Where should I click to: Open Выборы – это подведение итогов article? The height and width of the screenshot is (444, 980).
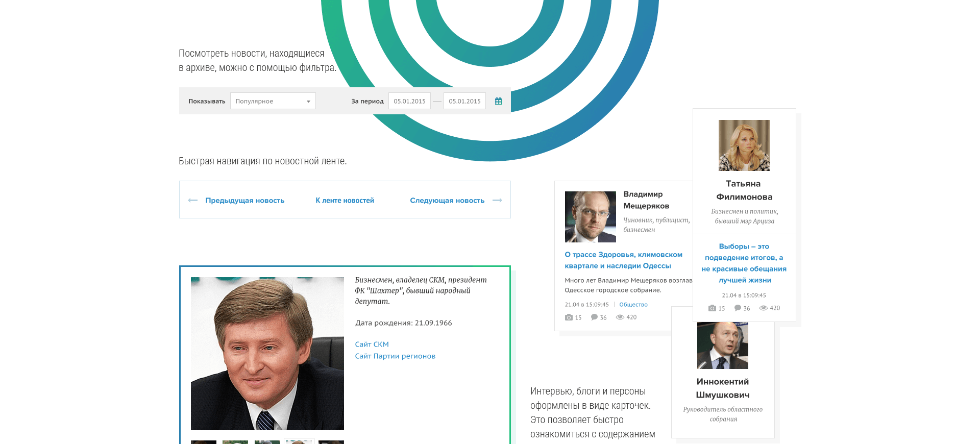point(744,263)
